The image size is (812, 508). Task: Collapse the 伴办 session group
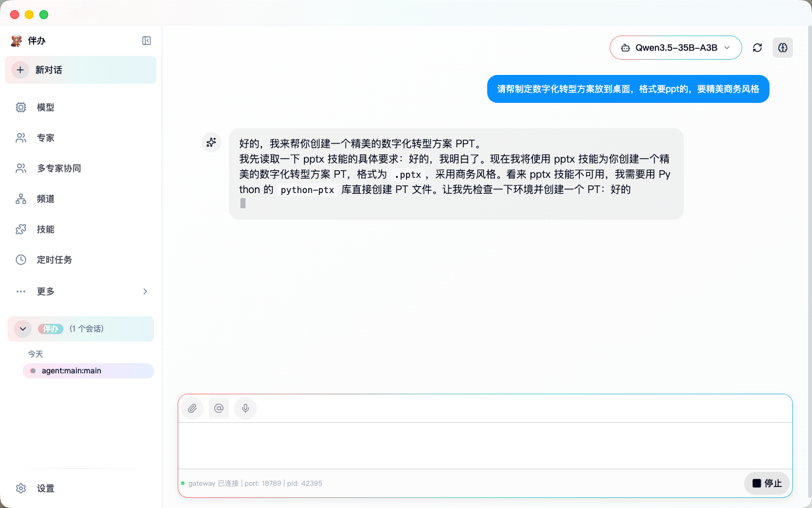pyautogui.click(x=22, y=329)
